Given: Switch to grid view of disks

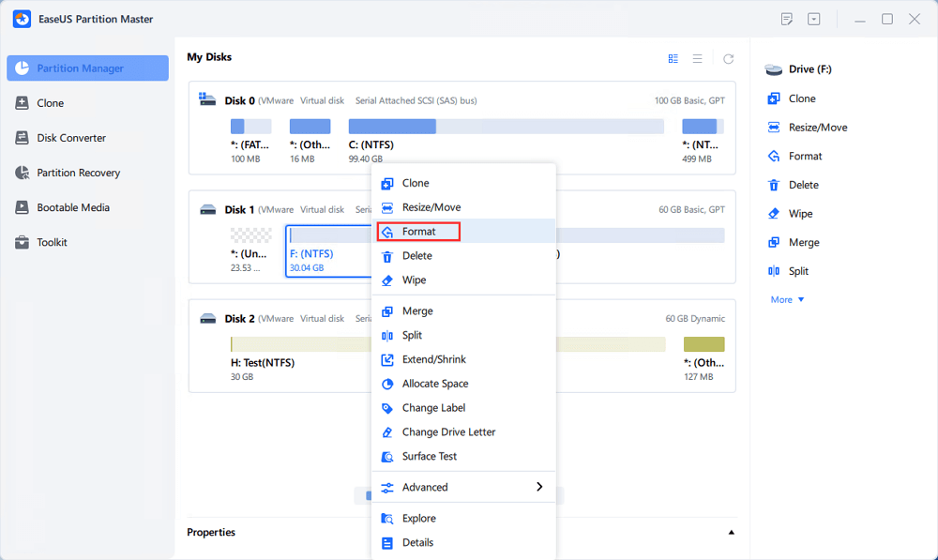Looking at the screenshot, I should click(x=673, y=58).
